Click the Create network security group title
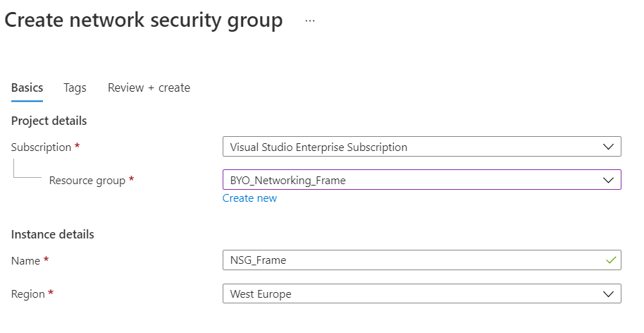Viewport: 644px width, 333px height. pyautogui.click(x=144, y=20)
